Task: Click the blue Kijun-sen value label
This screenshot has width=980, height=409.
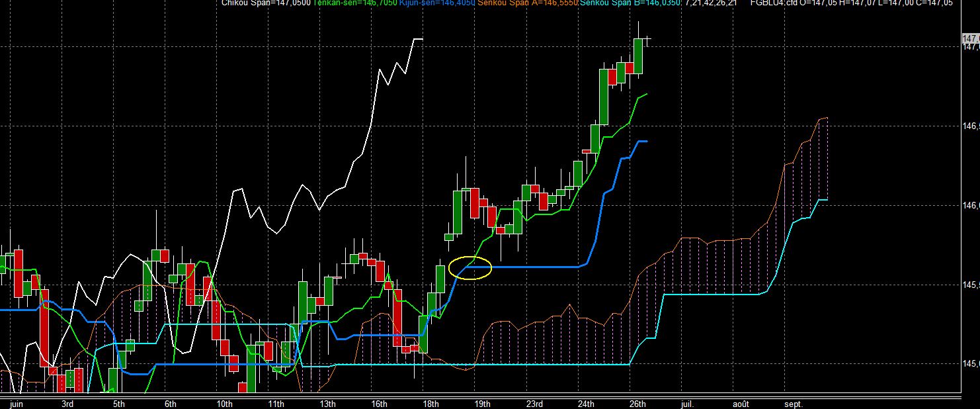Action: point(437,3)
